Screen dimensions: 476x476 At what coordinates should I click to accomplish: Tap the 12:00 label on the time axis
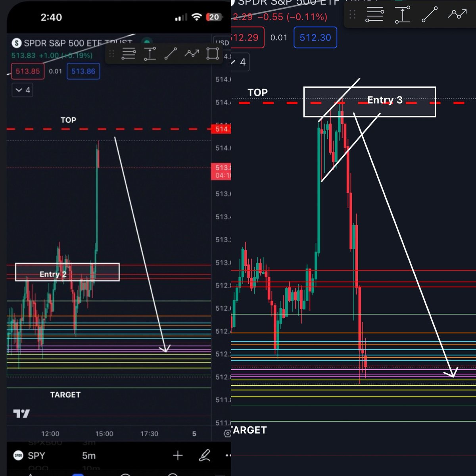50,434
